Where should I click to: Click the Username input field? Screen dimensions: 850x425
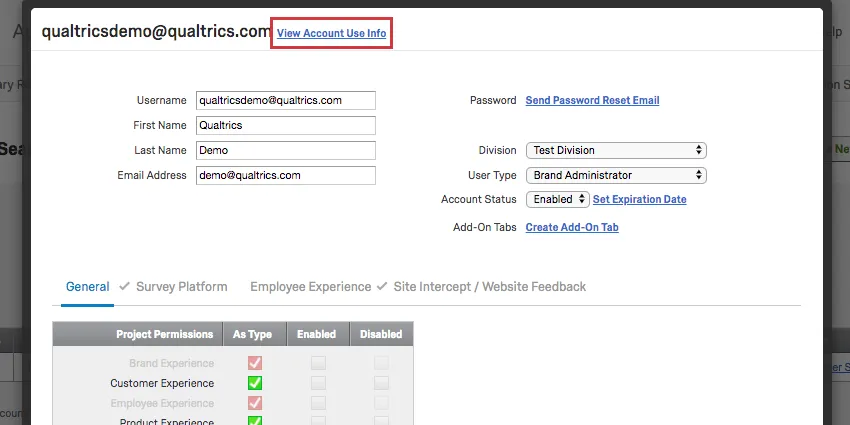pos(285,100)
